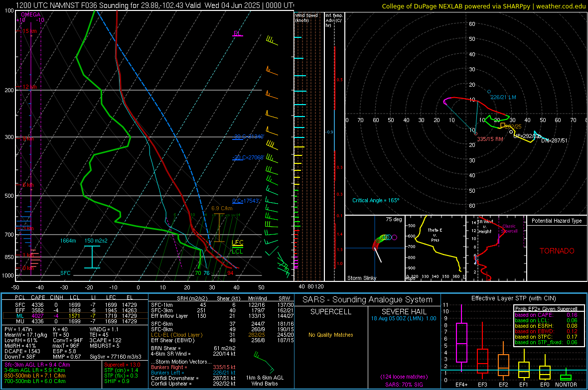Viewport: 588px width, 390px height.
Task: Click the Corfidi Downshear = 287/51 kt line
Action: pos(193,378)
